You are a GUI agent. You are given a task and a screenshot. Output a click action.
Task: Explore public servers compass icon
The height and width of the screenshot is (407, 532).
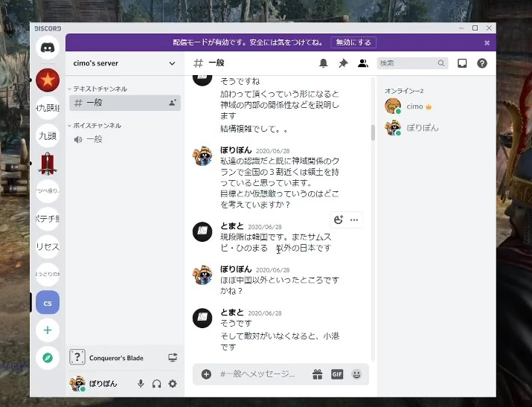click(48, 358)
